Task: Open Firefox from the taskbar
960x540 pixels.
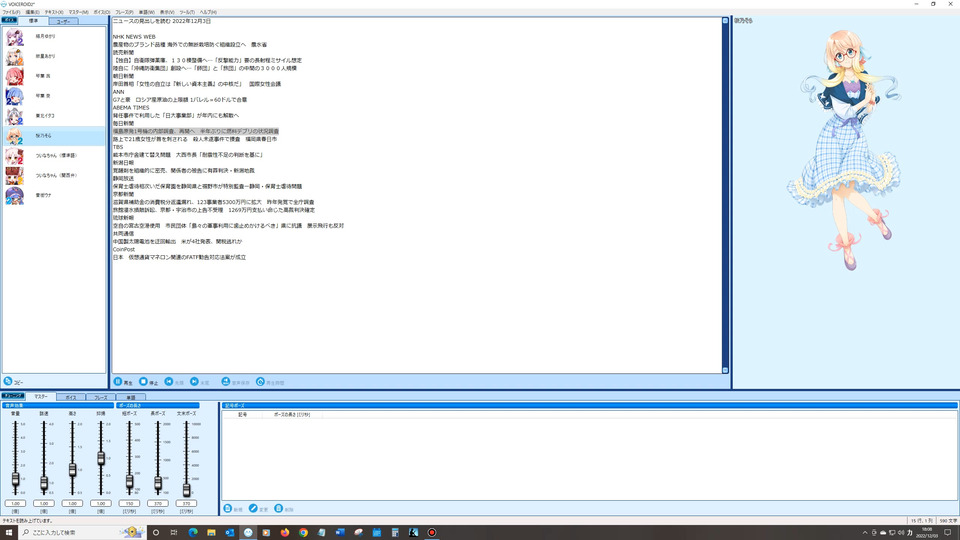Action: click(285, 532)
